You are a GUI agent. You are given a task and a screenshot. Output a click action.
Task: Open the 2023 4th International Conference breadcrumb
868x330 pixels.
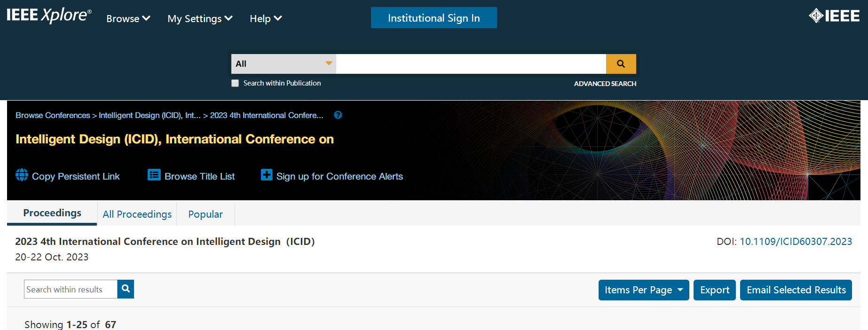pos(267,115)
